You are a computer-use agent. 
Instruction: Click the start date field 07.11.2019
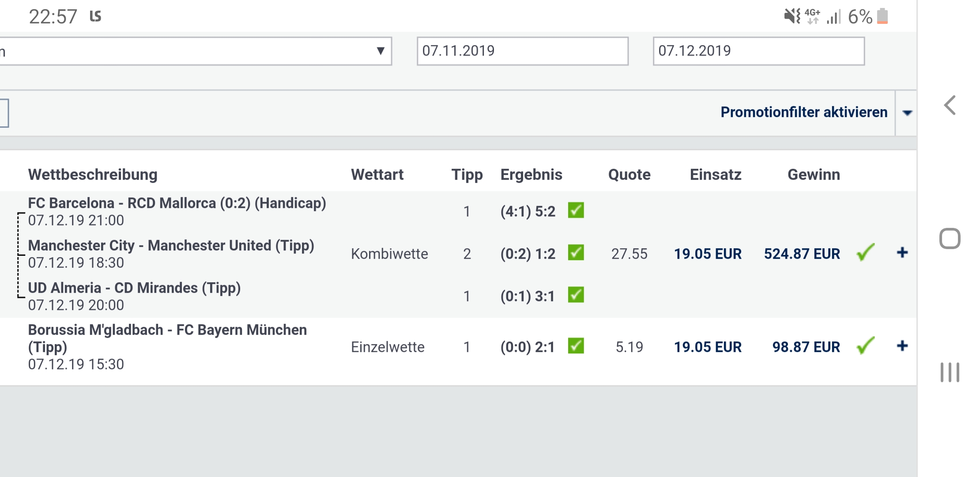[522, 51]
